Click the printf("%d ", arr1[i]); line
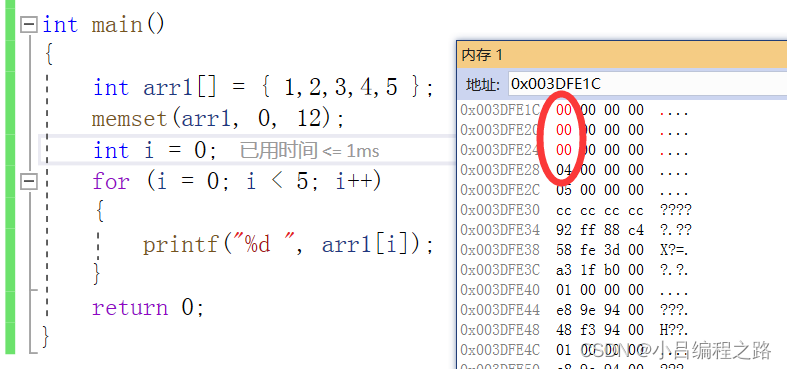787x369 pixels. tap(288, 244)
